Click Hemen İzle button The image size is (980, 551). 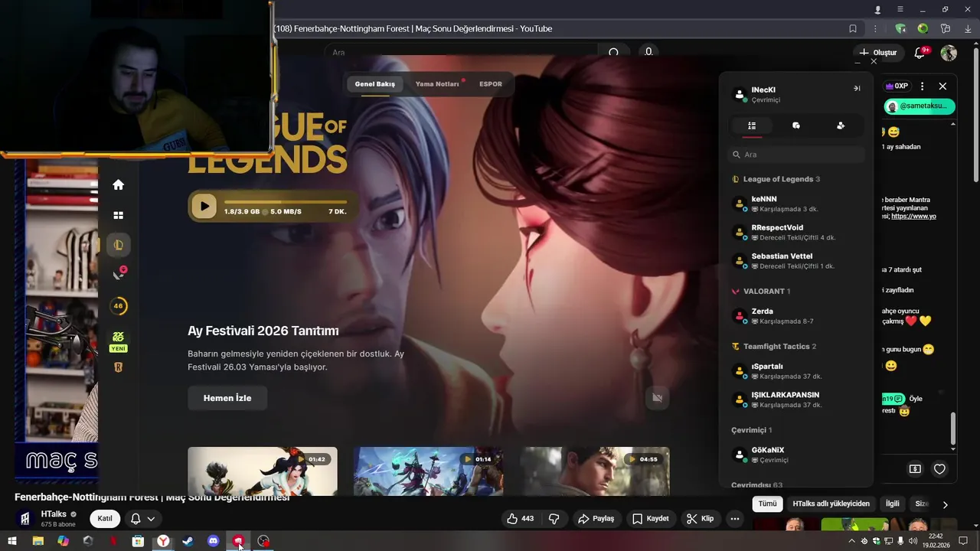(x=227, y=398)
